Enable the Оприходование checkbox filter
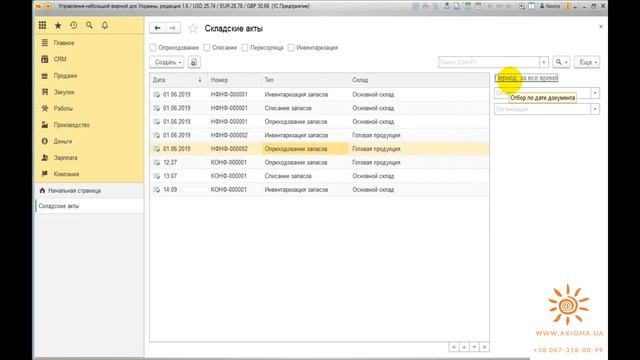The image size is (640, 360). point(153,48)
